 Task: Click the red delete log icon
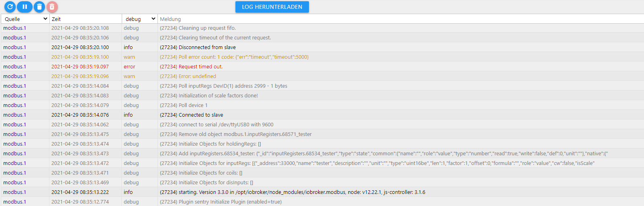click(x=52, y=7)
